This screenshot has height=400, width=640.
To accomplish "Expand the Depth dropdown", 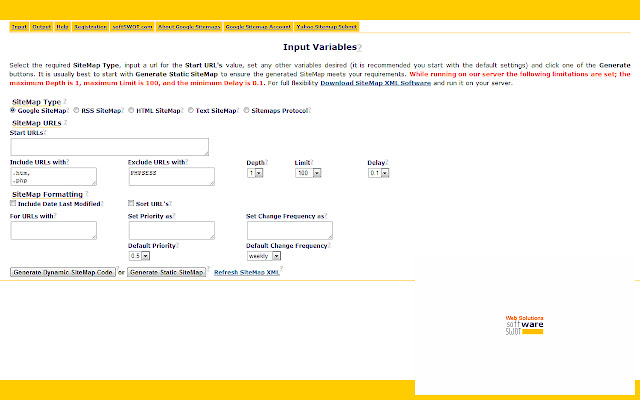I will point(255,173).
